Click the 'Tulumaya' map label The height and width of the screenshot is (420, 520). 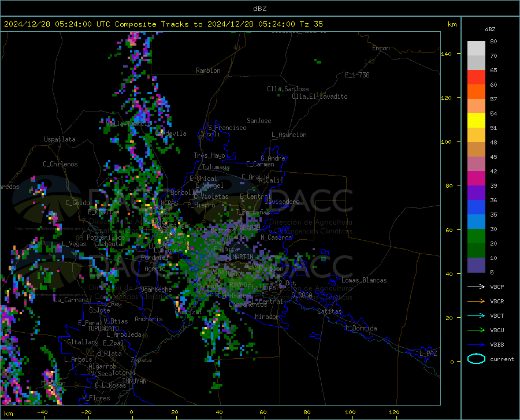click(x=216, y=167)
